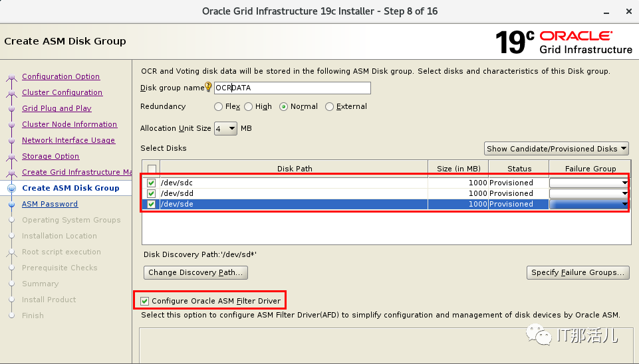Uncheck the /dev/sdc disk checkbox
The image size is (639, 364).
click(x=151, y=183)
